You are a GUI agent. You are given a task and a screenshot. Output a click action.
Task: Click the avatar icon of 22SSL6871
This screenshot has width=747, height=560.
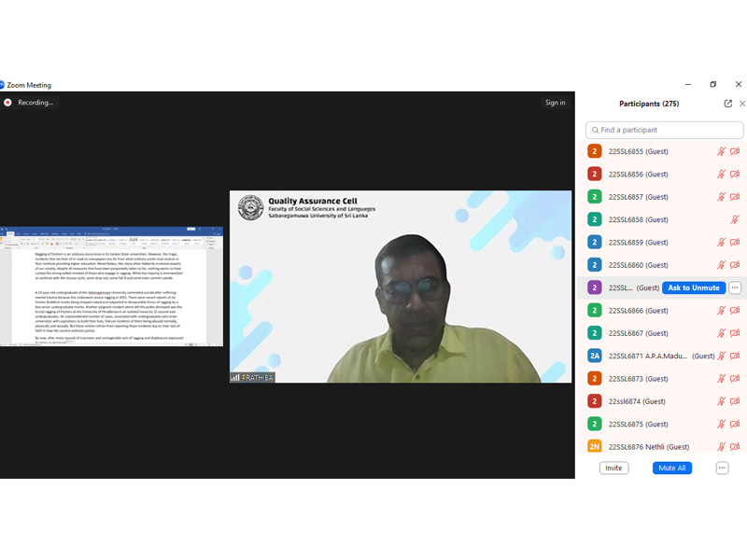pyautogui.click(x=595, y=356)
